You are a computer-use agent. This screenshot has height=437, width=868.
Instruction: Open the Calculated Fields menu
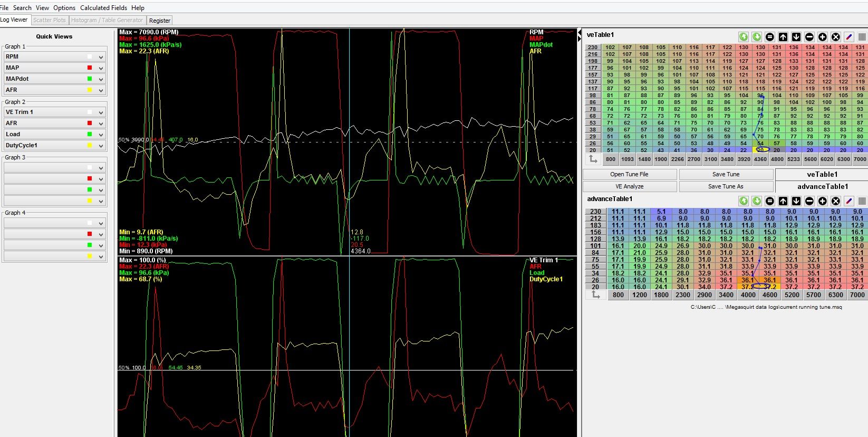(103, 8)
